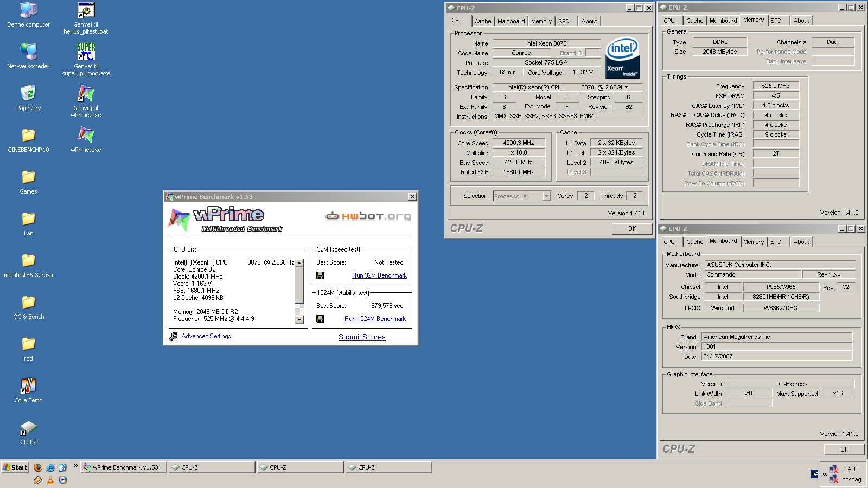Activate the wPrime Benchmark v1.53 taskbar button
Screen dimensions: 868x488
point(124,467)
